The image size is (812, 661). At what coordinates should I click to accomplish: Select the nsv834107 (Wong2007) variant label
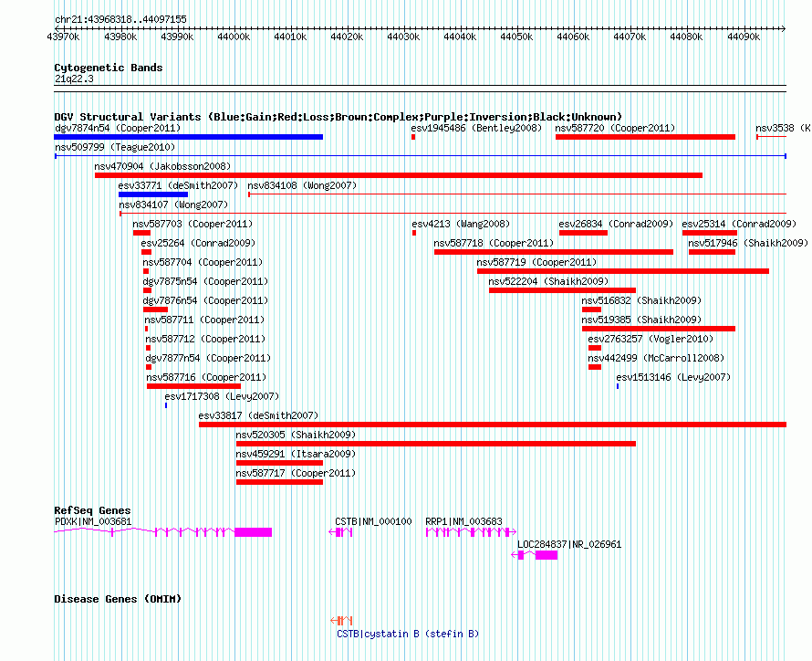tap(173, 205)
